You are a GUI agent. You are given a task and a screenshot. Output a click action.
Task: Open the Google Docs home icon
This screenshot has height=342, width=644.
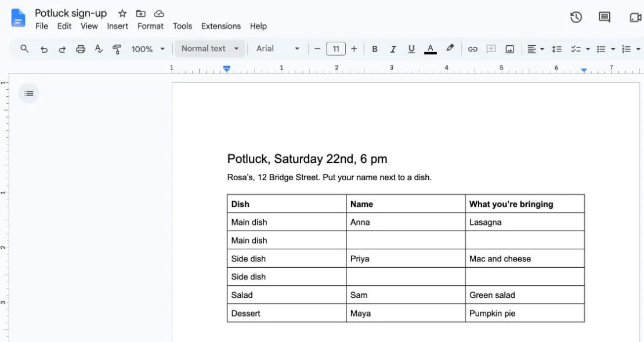(18, 18)
